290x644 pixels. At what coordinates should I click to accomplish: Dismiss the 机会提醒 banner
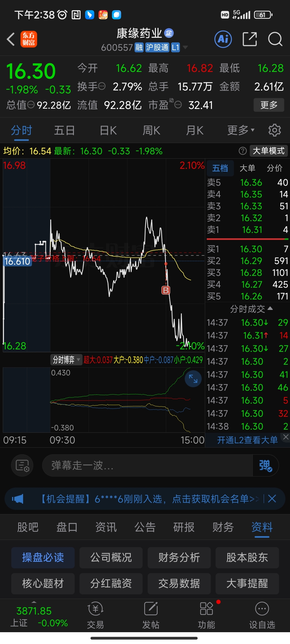[272, 499]
